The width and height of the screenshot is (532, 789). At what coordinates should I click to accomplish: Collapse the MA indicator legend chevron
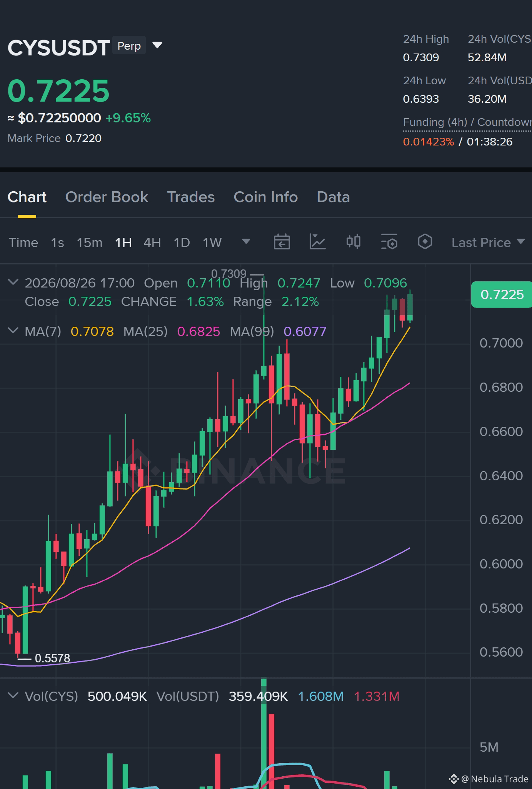13,331
